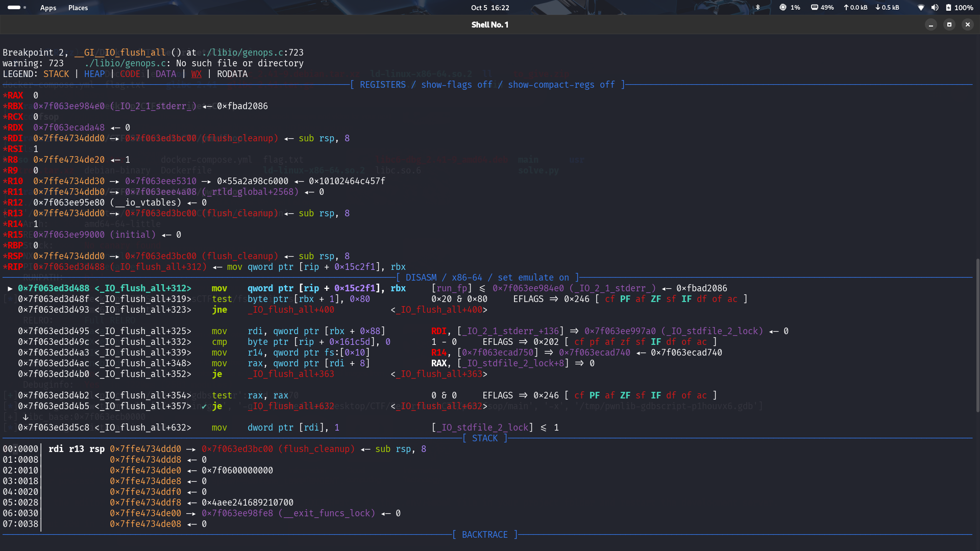The height and width of the screenshot is (551, 980).
Task: Maximize the Shell No. 1 window
Action: coord(949,24)
